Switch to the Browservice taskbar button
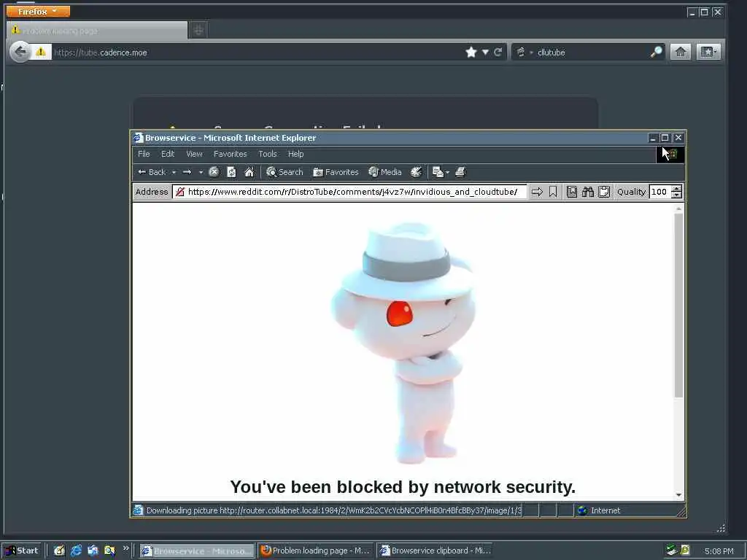This screenshot has height=560, width=747. [x=197, y=551]
